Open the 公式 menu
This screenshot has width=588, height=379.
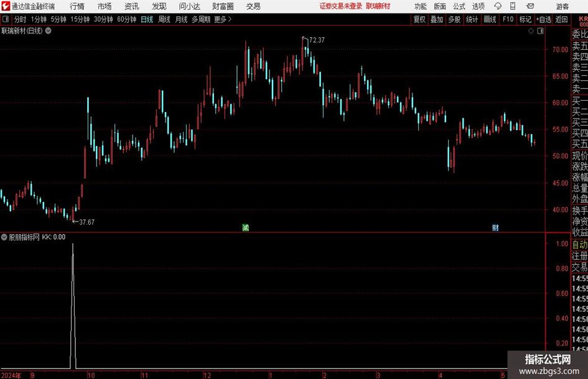459,6
